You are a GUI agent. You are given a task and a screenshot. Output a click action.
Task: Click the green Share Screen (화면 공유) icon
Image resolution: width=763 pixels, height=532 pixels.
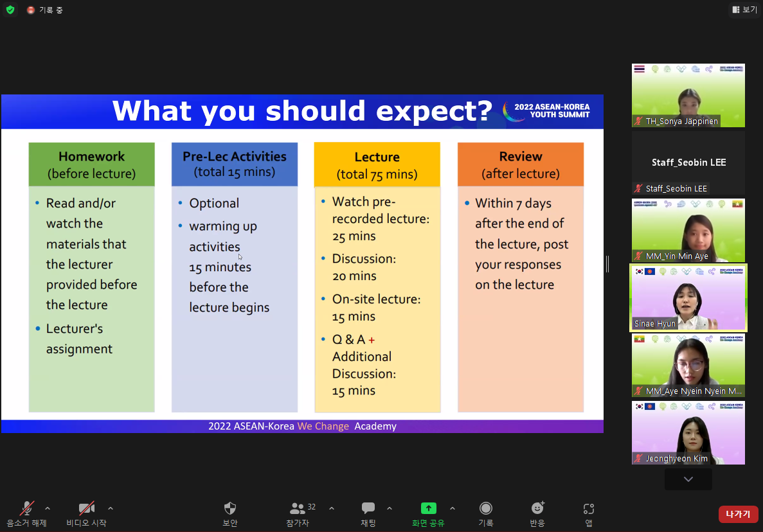point(428,509)
